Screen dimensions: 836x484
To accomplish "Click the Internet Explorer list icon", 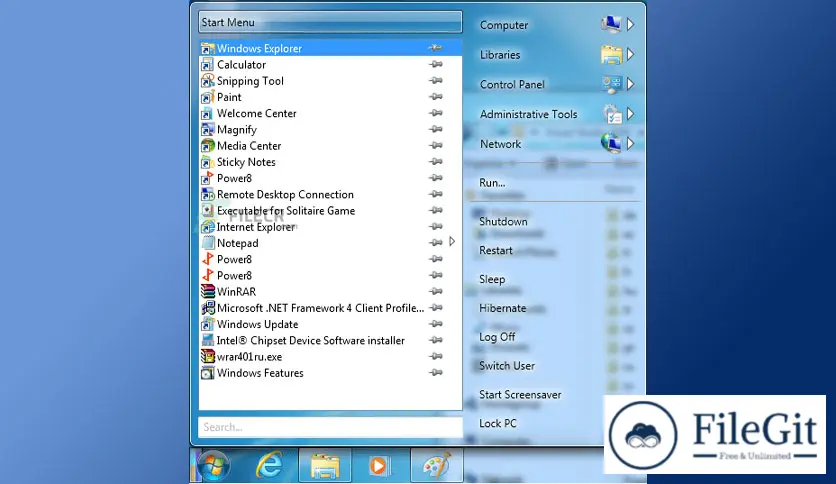I will [207, 227].
